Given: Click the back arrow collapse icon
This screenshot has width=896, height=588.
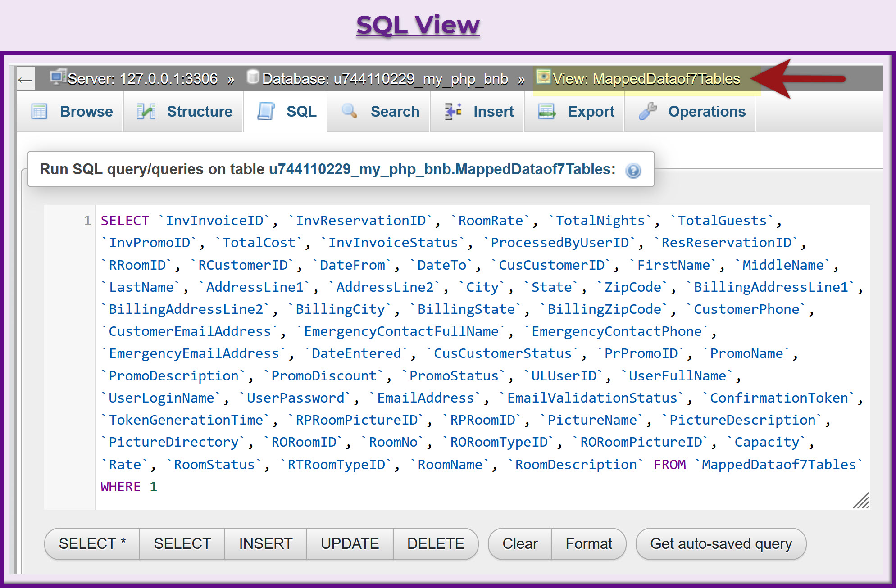Looking at the screenshot, I should [25, 80].
